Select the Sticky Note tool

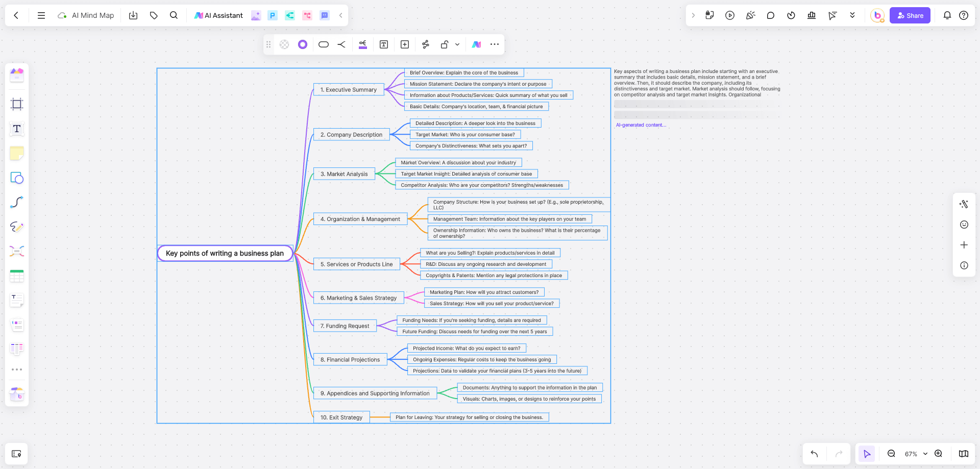17,153
